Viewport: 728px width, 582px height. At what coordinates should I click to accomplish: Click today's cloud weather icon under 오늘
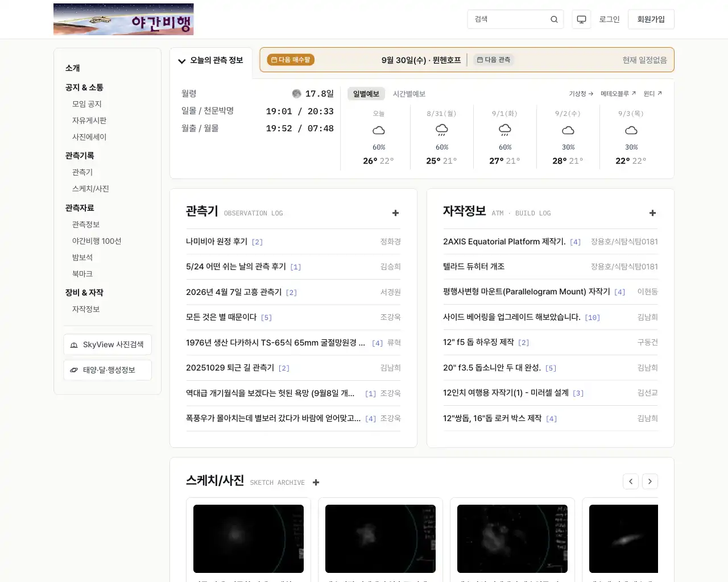(x=379, y=130)
